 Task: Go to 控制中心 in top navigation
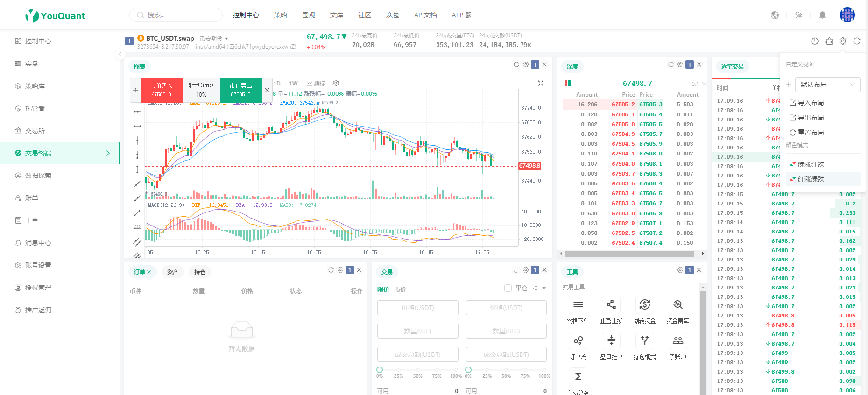click(x=246, y=15)
